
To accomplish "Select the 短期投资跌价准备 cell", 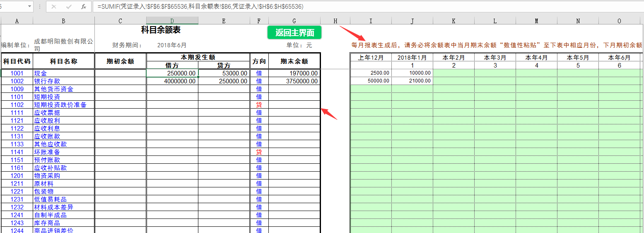I will coord(64,105).
